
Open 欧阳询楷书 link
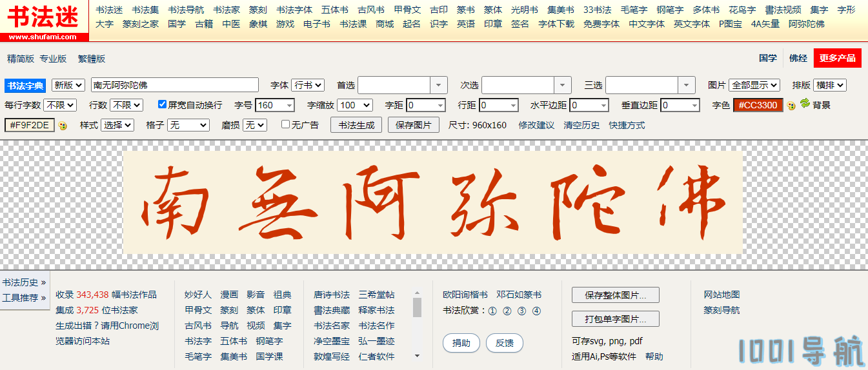pos(465,295)
